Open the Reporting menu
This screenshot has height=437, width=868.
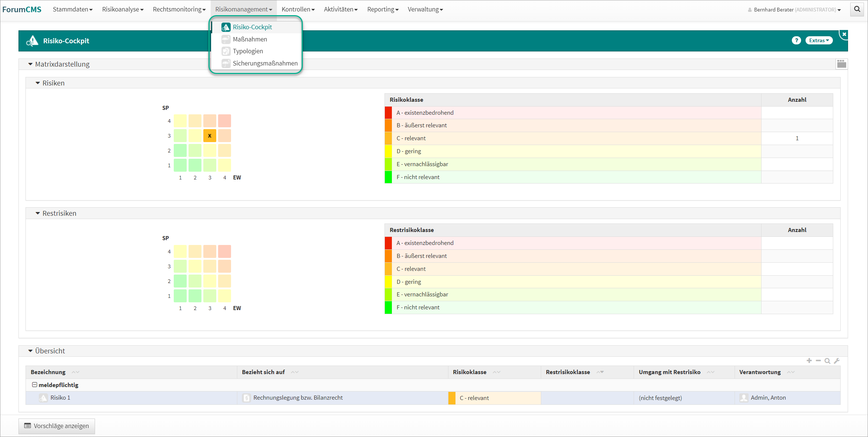pyautogui.click(x=382, y=9)
